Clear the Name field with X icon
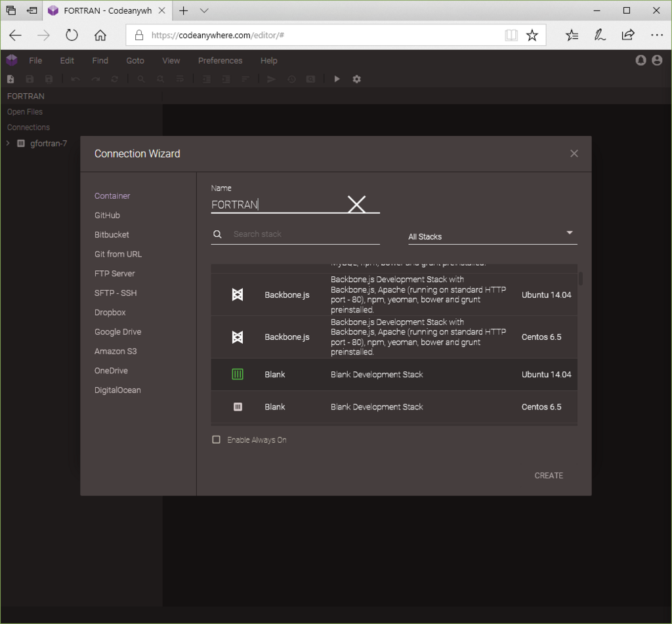 (356, 204)
